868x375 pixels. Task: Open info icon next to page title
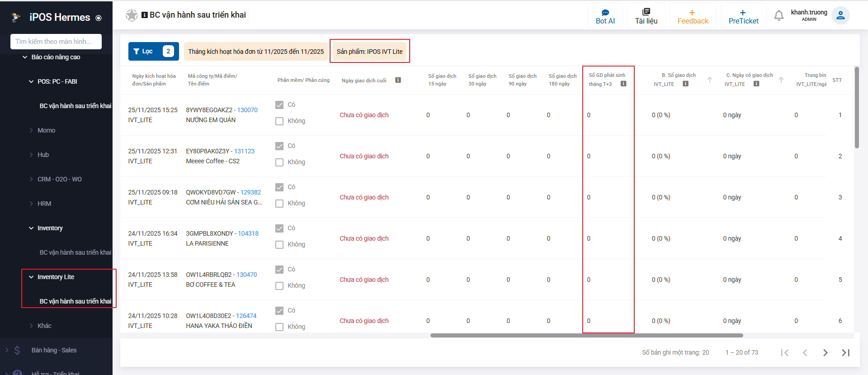145,15
